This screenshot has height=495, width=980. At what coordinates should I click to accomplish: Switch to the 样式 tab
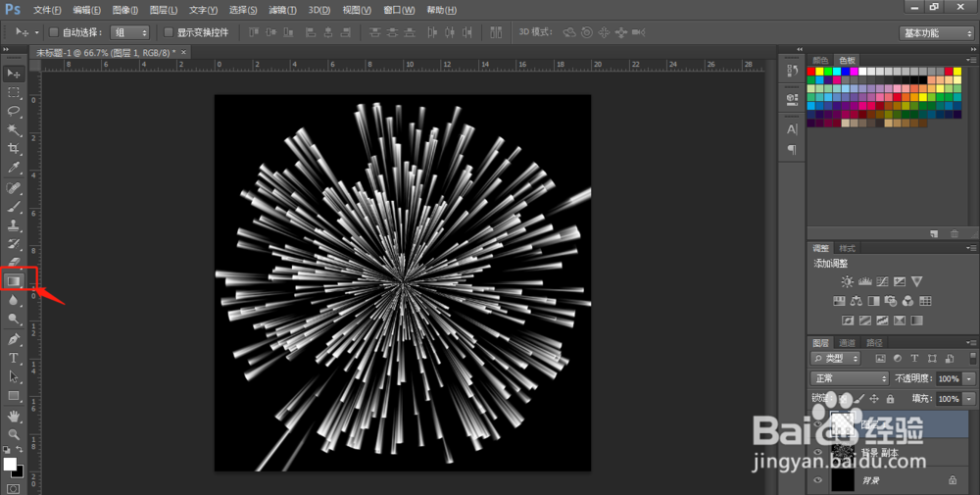tap(847, 248)
